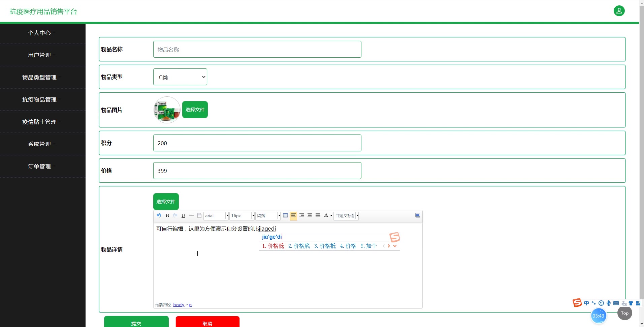The width and height of the screenshot is (644, 327).
Task: Align text right in the editor
Action: pos(302,215)
